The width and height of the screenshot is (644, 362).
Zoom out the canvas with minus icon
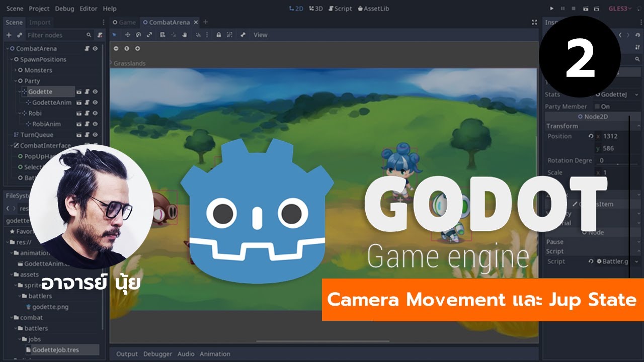click(116, 49)
